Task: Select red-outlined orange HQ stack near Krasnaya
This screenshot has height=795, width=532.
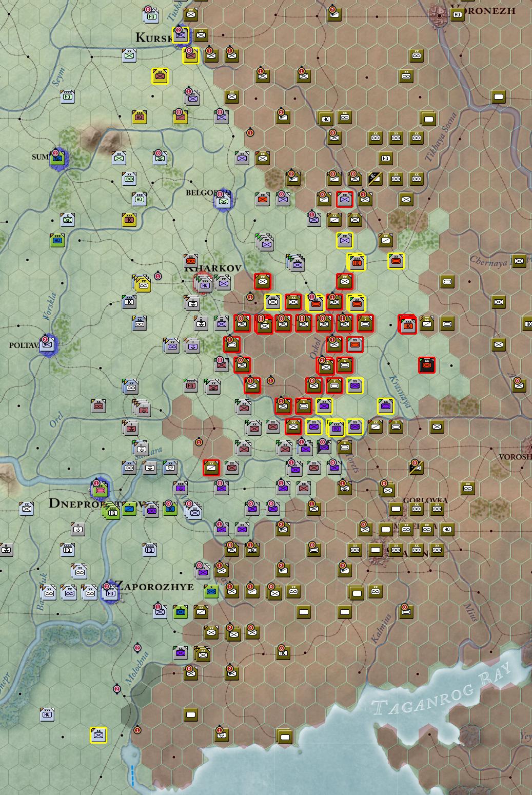Action: pos(408,324)
